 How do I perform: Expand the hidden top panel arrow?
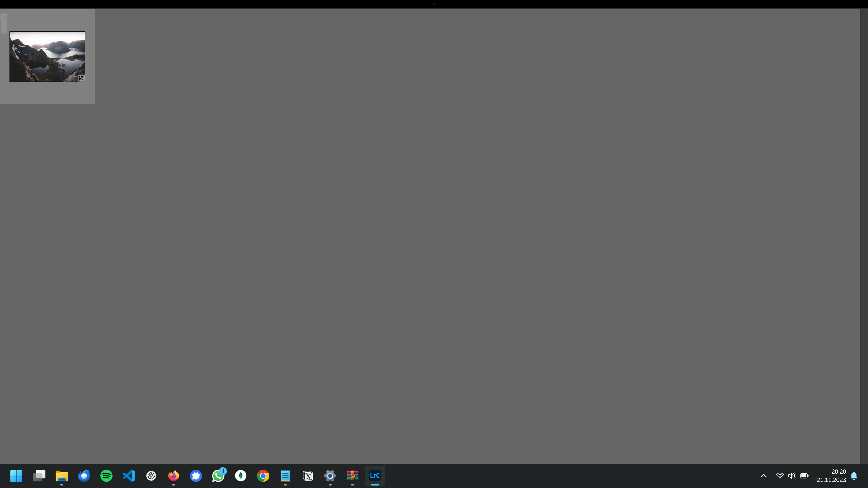click(434, 4)
